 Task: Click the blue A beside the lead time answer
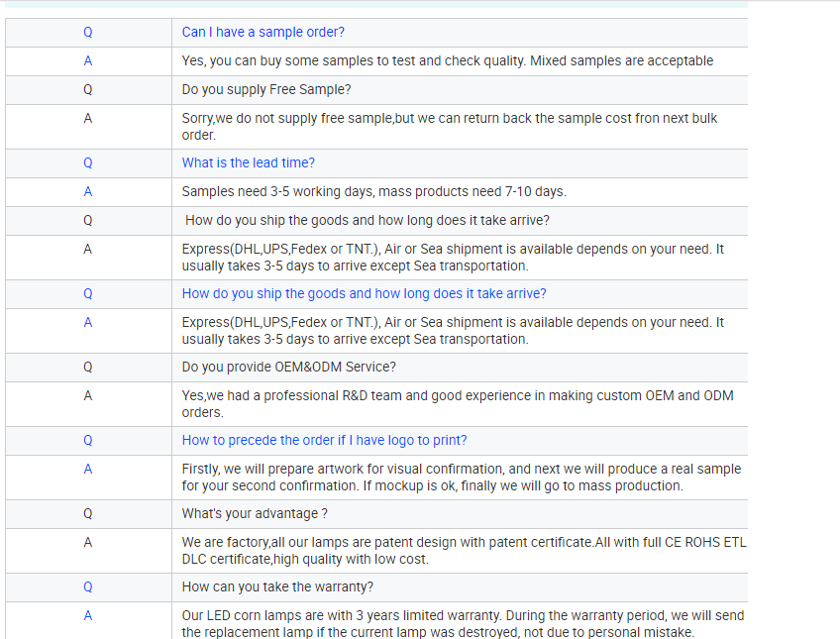click(x=88, y=192)
